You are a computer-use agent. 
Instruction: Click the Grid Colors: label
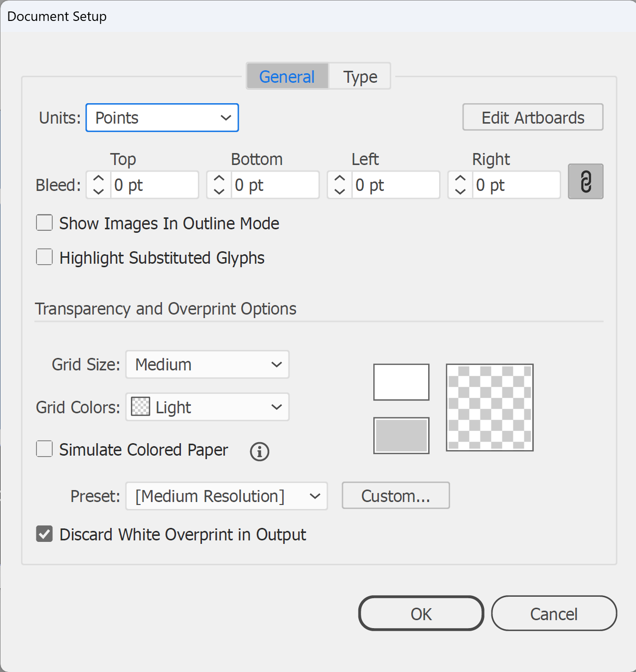pyautogui.click(x=78, y=407)
